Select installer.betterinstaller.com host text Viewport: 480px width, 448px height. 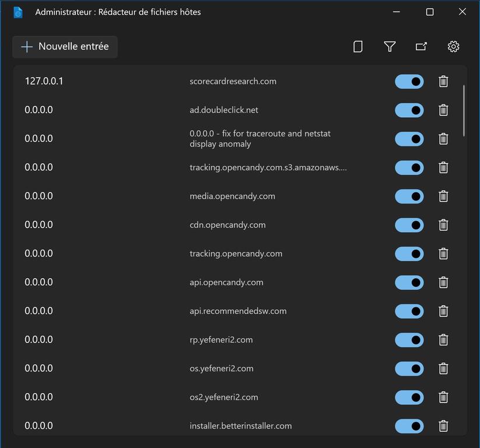coord(241,426)
